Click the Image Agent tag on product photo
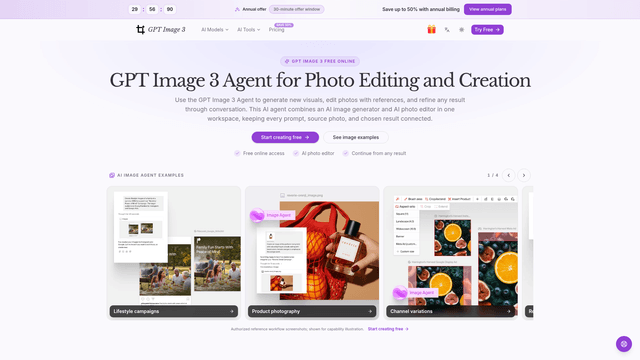Screen dimensions: 640x360 [272, 215]
